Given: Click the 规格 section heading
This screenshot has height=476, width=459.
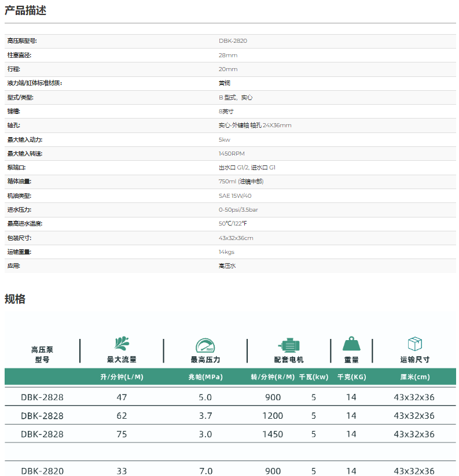Looking at the screenshot, I should click(15, 299).
